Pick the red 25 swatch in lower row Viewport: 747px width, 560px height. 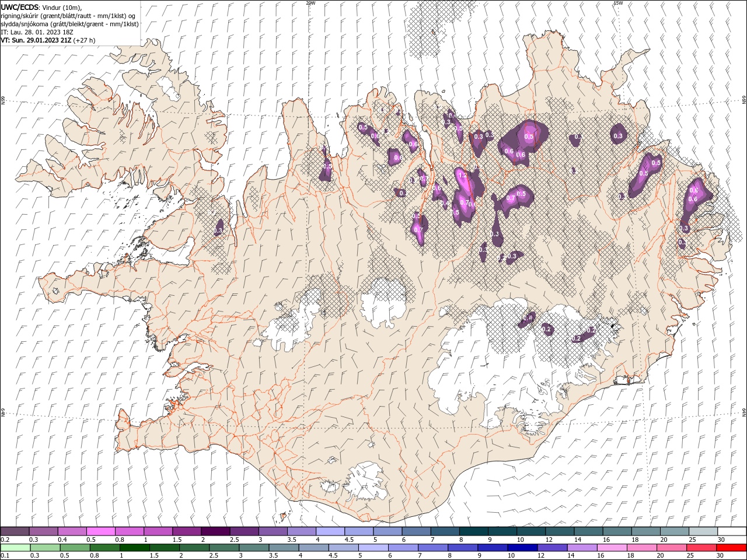tap(701, 548)
